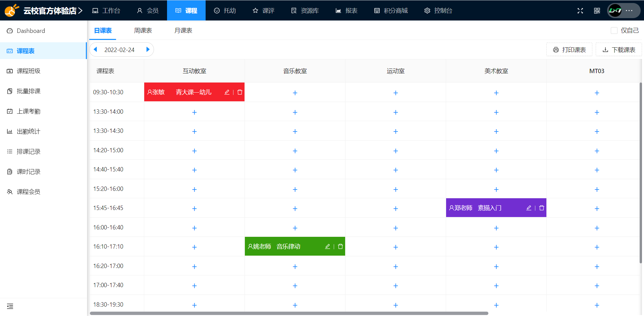
Task: Click the horizontal scrollbar under timetable
Action: [x=289, y=313]
